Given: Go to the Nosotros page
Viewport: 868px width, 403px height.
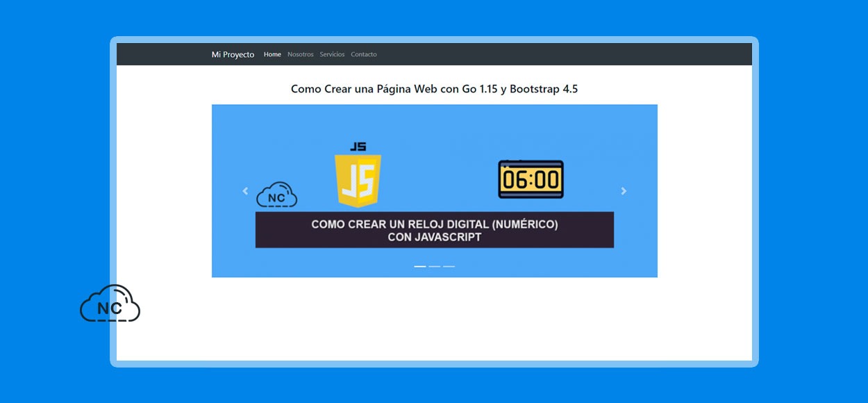Looking at the screenshot, I should (x=301, y=54).
